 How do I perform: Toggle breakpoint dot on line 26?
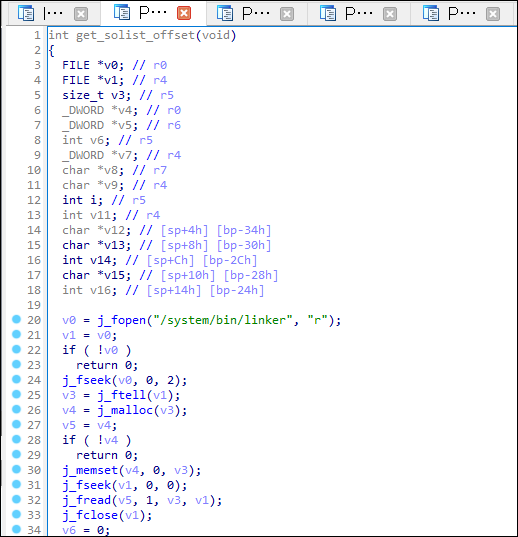pos(16,409)
